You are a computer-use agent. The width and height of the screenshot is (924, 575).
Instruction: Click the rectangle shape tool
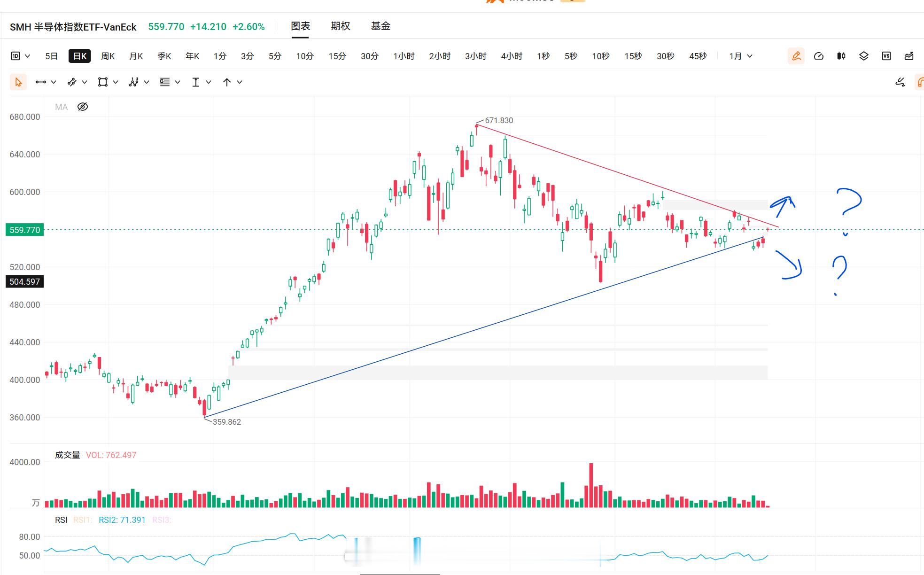[x=102, y=82]
